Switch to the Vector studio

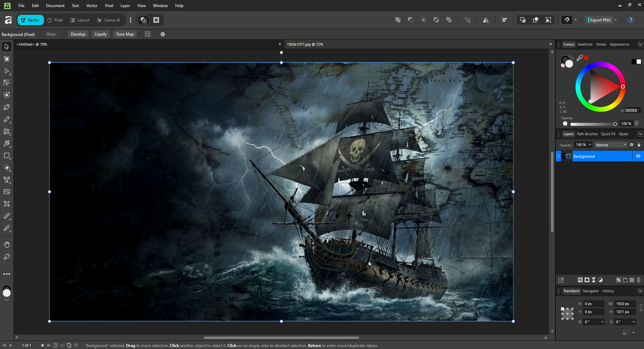point(31,20)
